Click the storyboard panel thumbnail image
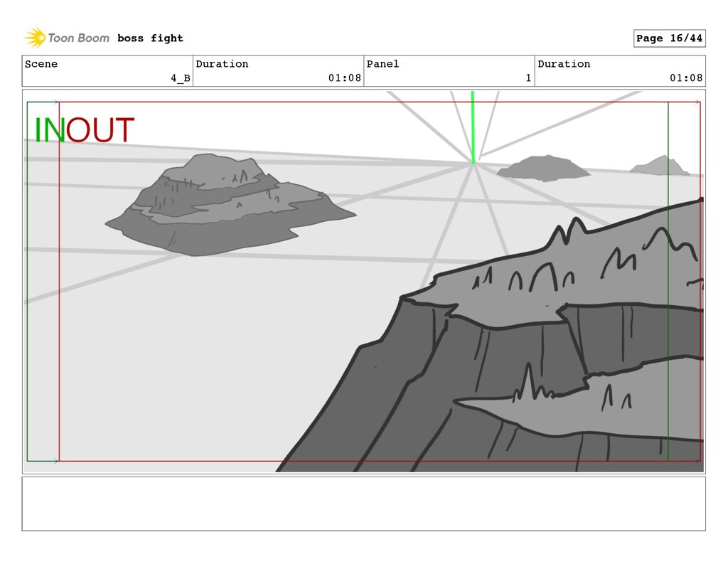The width and height of the screenshot is (728, 564). point(363,282)
